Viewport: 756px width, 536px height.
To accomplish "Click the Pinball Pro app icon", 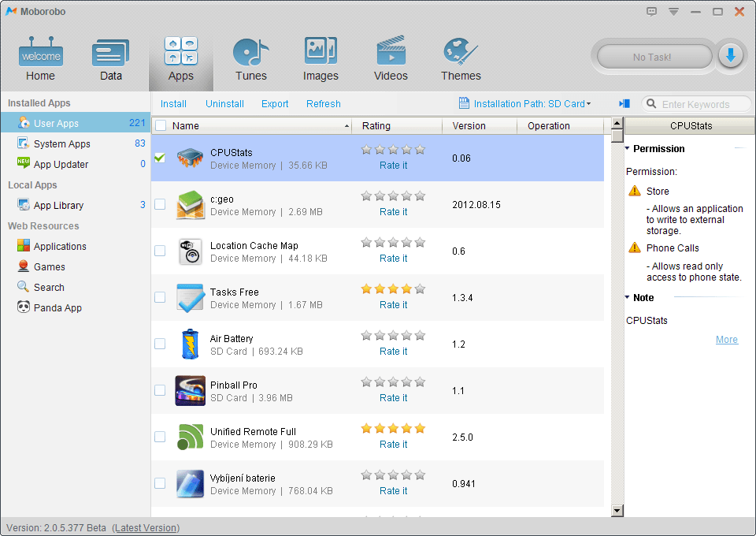I will pyautogui.click(x=190, y=390).
